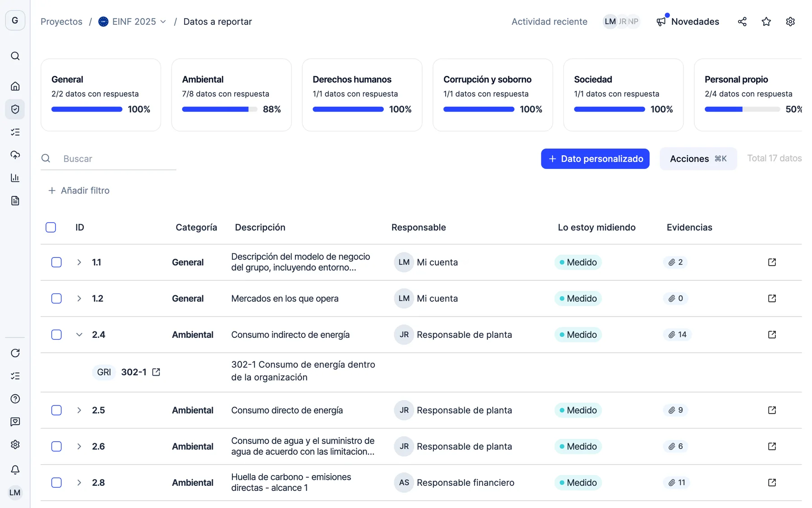The image size is (812, 508).
Task: Open the sidebar settings gear icon
Action: pyautogui.click(x=15, y=445)
